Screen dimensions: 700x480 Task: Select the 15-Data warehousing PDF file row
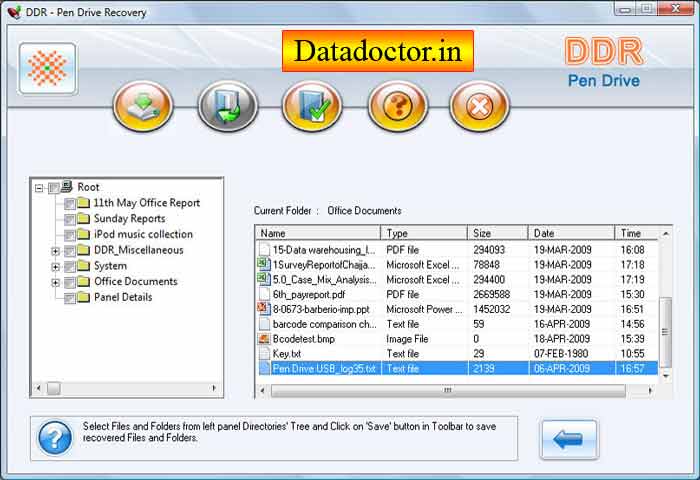click(x=457, y=250)
